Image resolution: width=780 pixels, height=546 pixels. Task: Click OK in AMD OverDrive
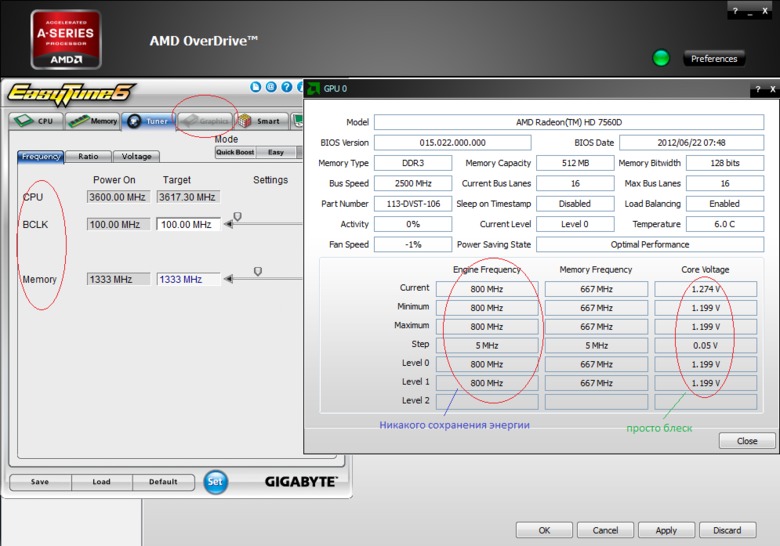click(544, 530)
